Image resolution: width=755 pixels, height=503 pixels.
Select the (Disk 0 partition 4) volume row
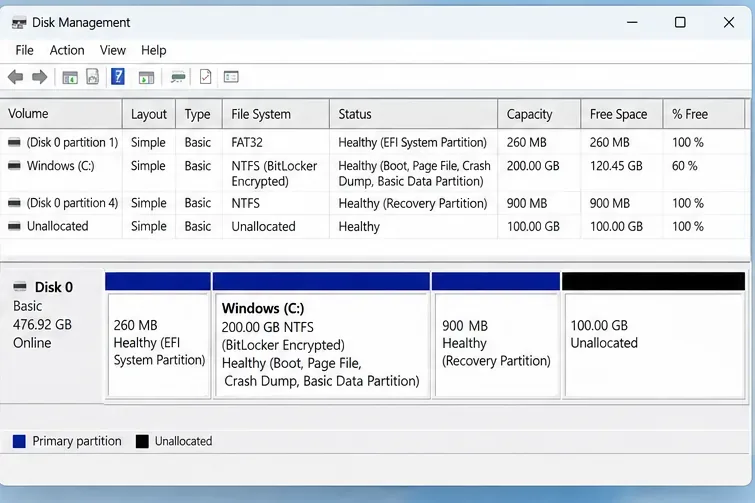372,203
